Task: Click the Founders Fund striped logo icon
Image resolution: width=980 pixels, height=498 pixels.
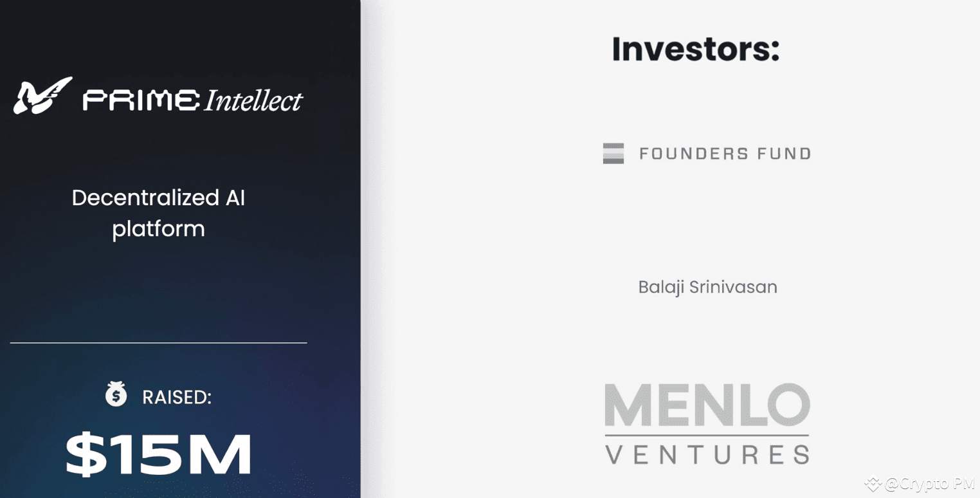Action: (x=613, y=154)
